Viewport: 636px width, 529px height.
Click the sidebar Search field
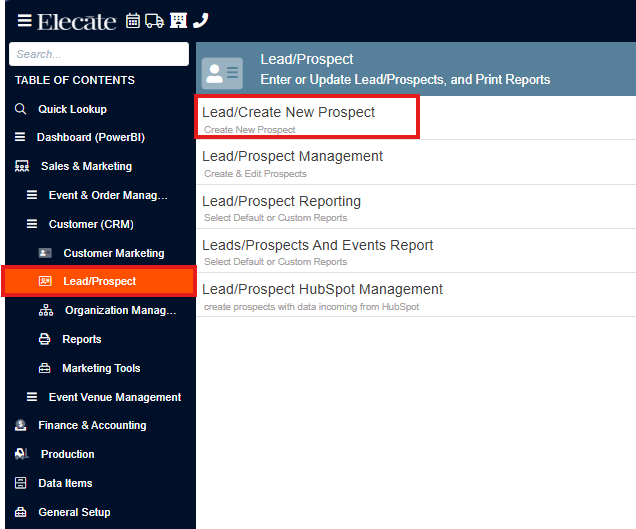point(99,54)
